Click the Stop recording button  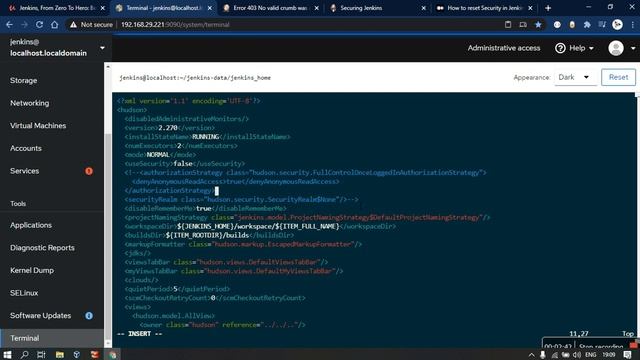(x=600, y=347)
